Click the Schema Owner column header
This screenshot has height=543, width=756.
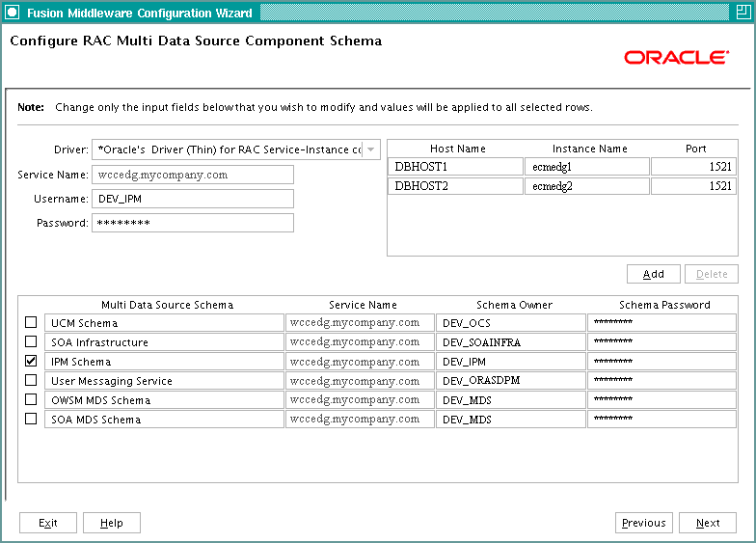pos(514,305)
